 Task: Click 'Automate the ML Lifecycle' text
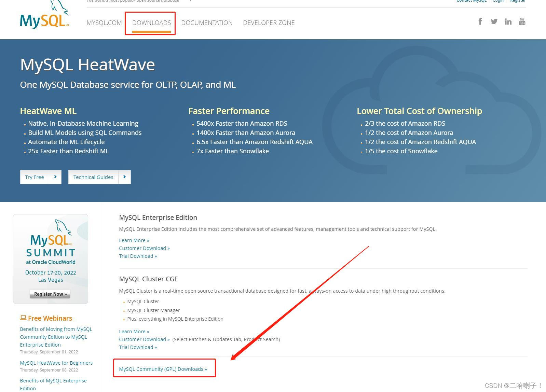tap(66, 142)
